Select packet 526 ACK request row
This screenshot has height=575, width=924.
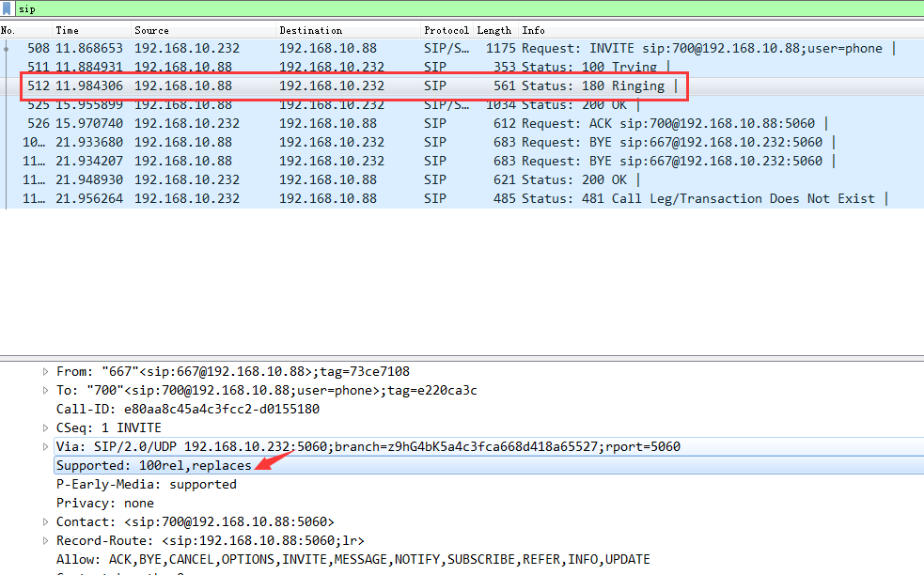376,124
